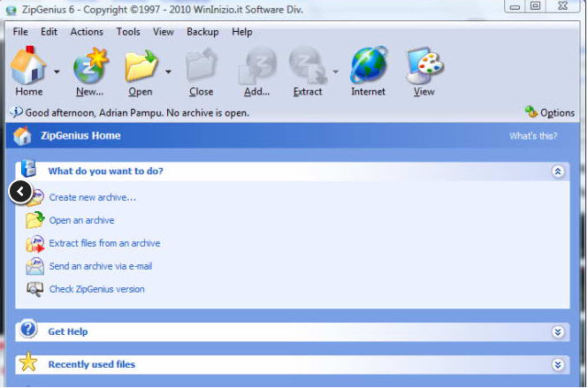Click the Get Help question mark icon

(28, 329)
